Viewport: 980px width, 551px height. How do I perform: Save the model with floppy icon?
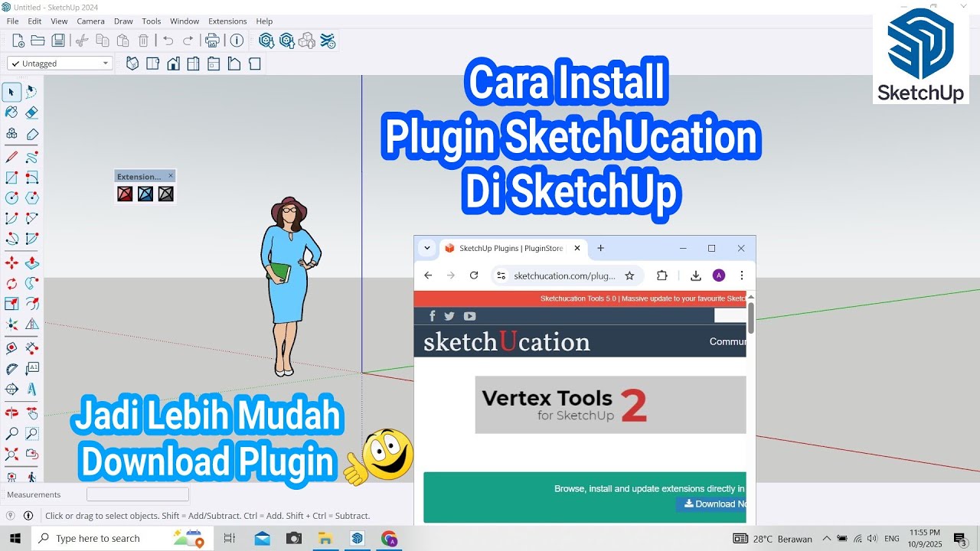pyautogui.click(x=57, y=41)
